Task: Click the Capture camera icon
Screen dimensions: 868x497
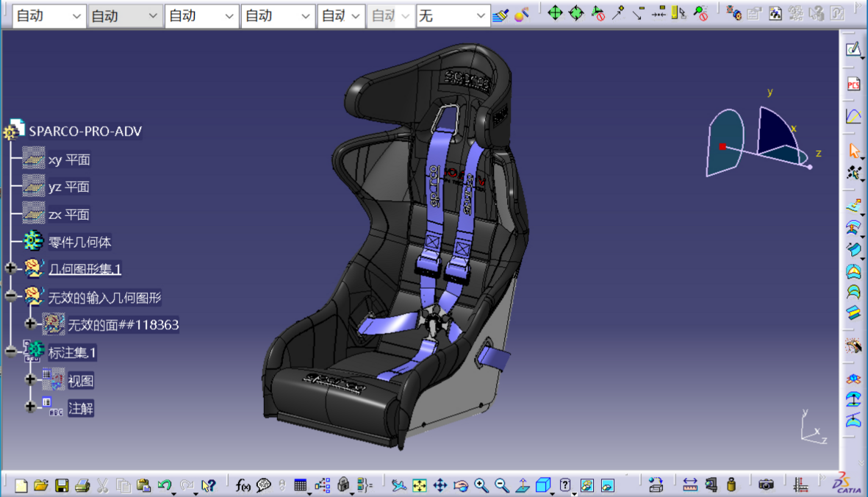Action: (x=766, y=485)
